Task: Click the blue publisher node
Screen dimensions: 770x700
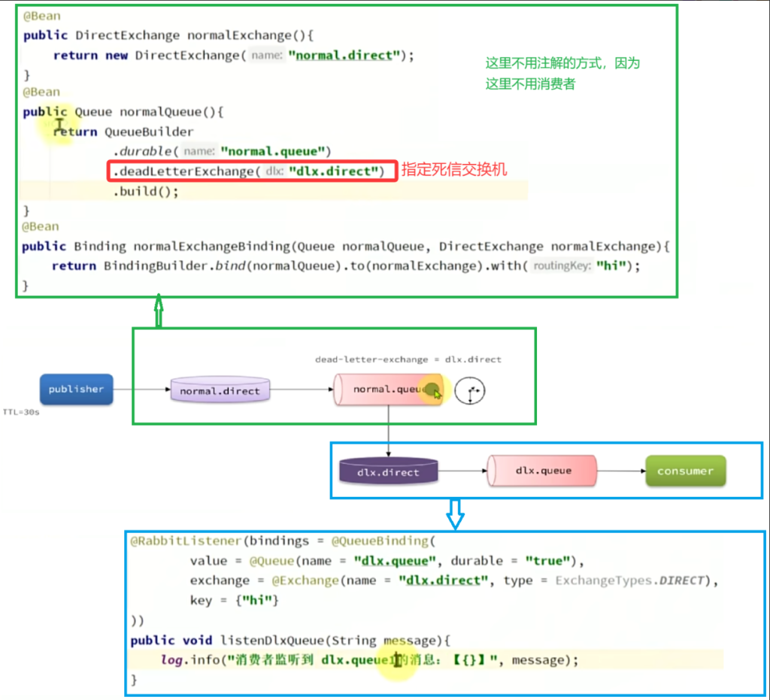Action: click(76, 389)
